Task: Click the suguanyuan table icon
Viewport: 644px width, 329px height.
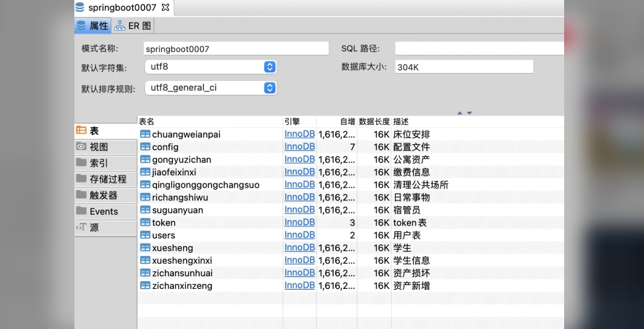Action: click(x=145, y=210)
